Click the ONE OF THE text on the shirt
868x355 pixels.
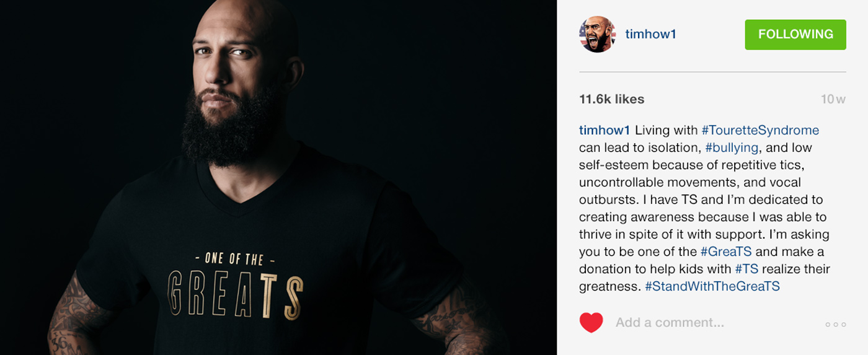pos(234,258)
